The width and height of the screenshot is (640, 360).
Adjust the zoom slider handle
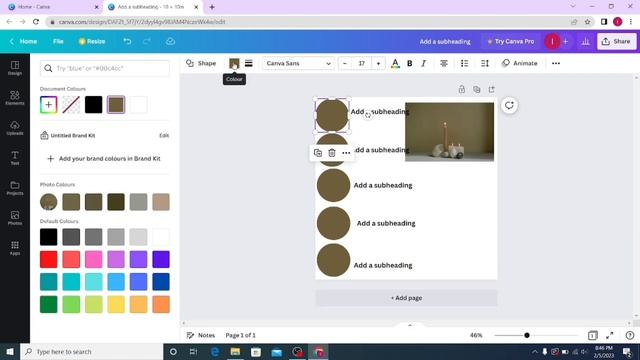[x=527, y=335]
